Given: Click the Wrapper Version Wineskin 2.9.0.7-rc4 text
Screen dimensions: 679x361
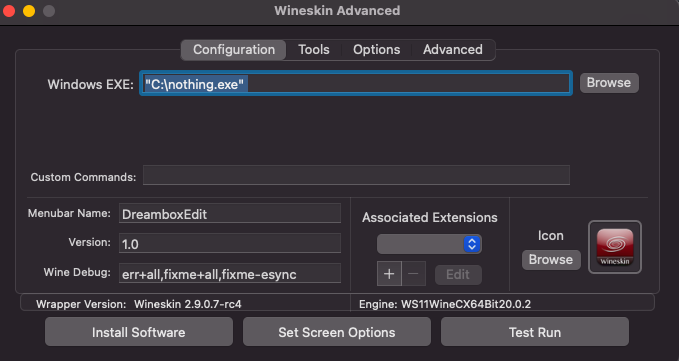Looking at the screenshot, I should pos(139,304).
